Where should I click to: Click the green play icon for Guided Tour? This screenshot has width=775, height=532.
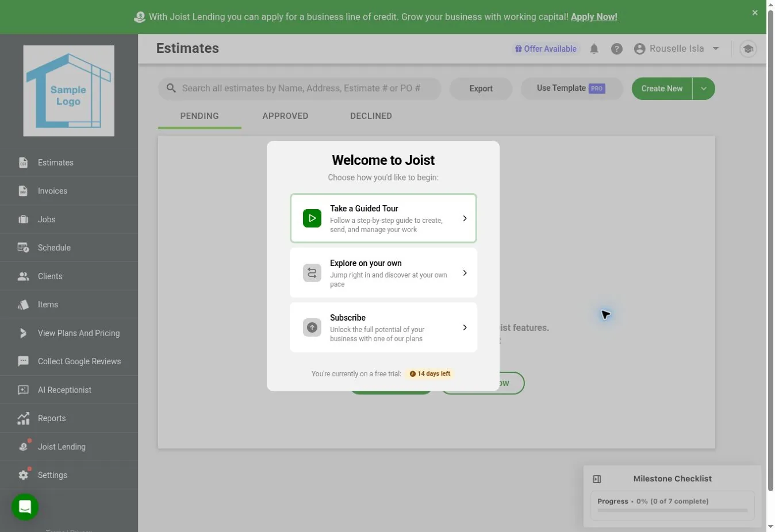(x=312, y=218)
